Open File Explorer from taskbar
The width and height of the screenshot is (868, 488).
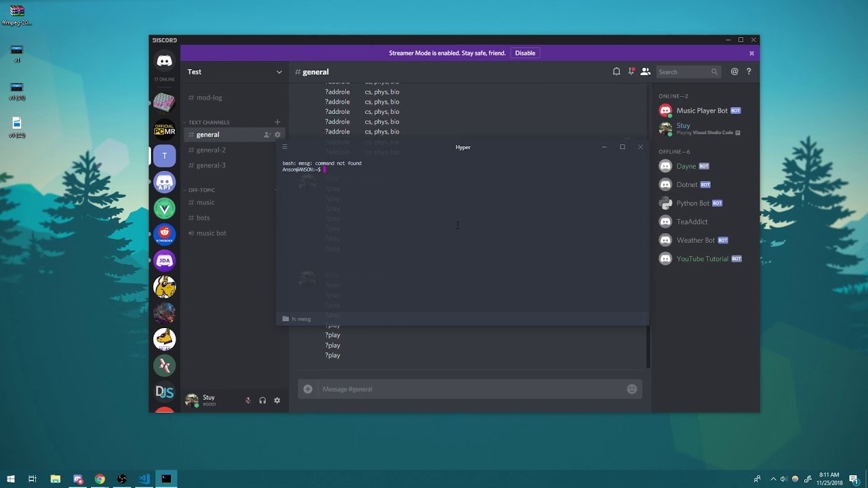pos(56,479)
